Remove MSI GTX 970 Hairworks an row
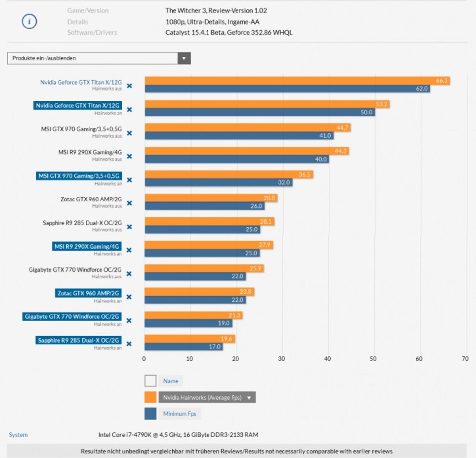 coord(129,180)
